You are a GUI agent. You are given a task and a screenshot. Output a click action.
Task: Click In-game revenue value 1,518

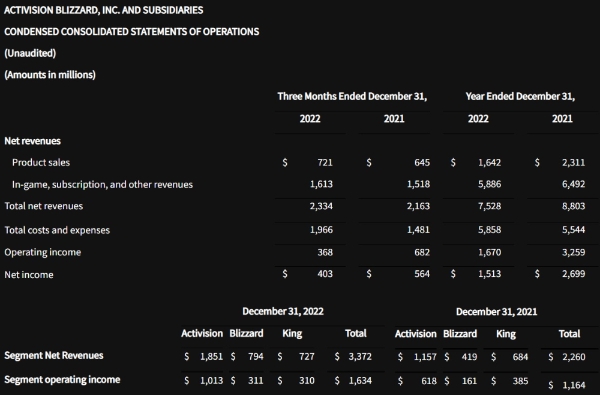pyautogui.click(x=418, y=184)
